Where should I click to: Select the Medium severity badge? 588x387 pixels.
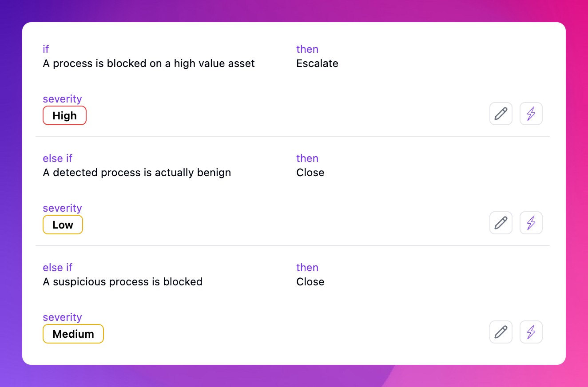tap(73, 334)
